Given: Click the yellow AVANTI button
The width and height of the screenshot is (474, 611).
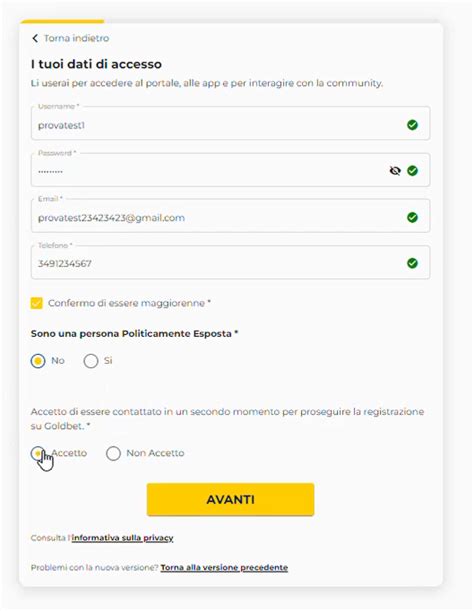Looking at the screenshot, I should (x=230, y=499).
